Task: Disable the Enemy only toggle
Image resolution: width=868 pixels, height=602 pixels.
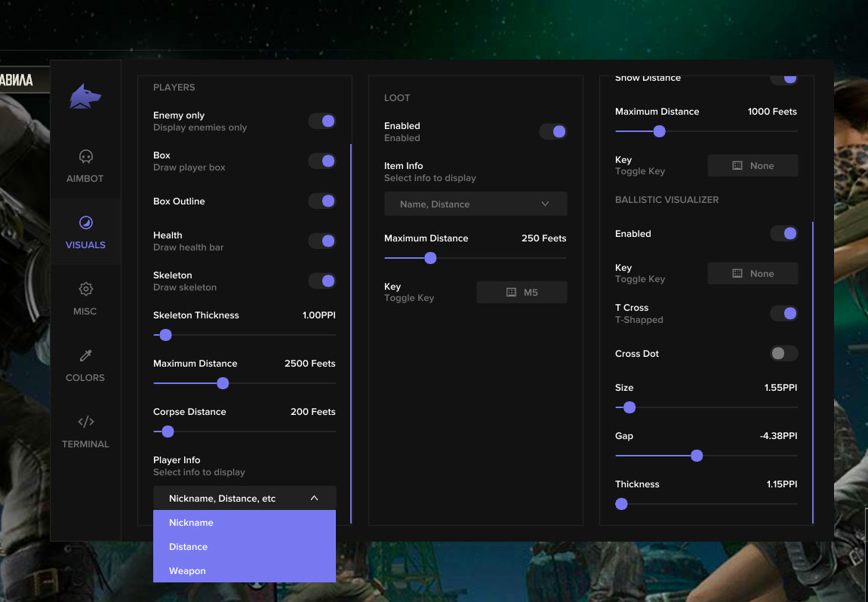Action: coord(322,121)
